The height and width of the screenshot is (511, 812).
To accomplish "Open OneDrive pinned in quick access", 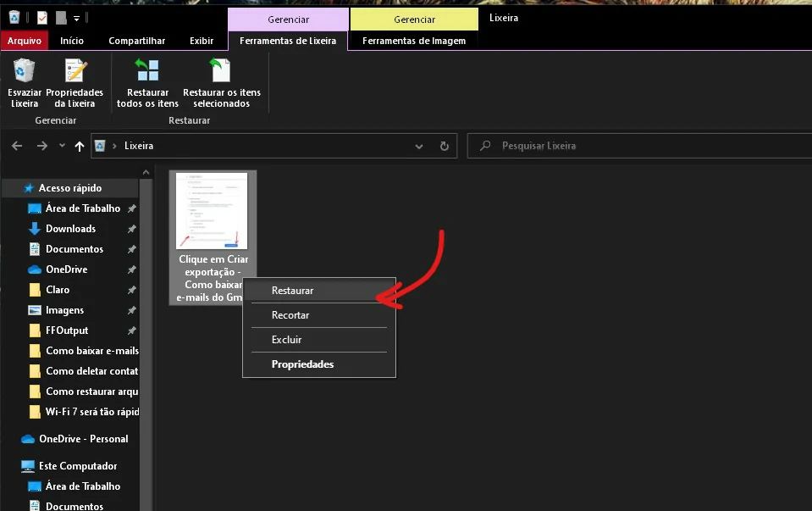I will [x=66, y=269].
